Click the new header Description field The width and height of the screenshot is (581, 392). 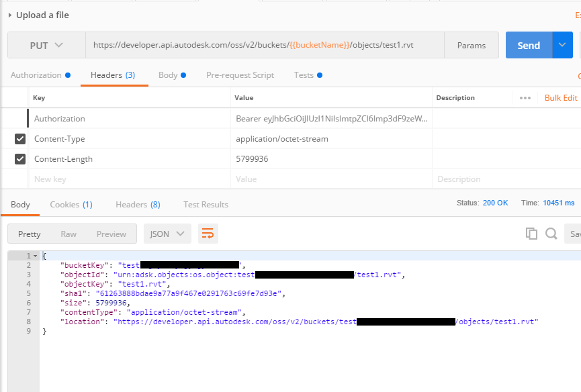(506, 179)
